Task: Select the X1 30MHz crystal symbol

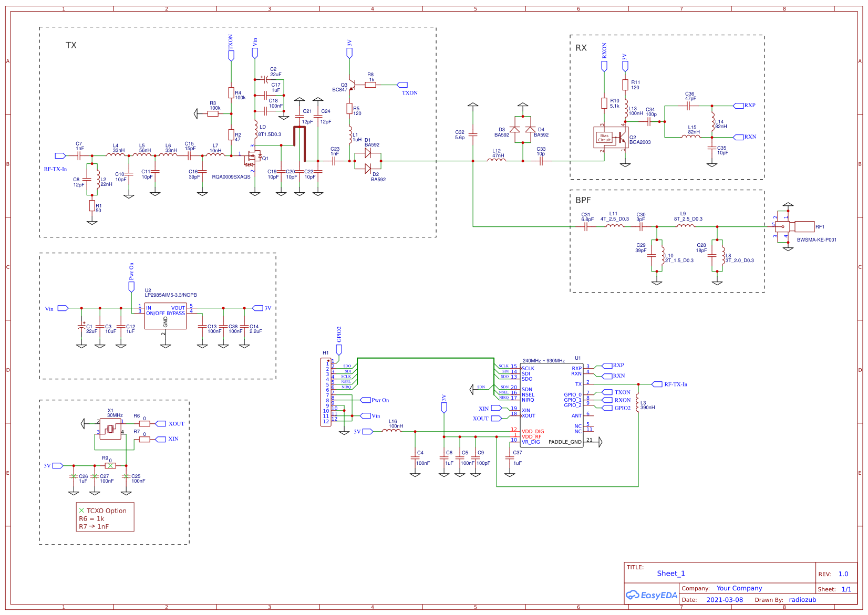Action: coord(110,429)
